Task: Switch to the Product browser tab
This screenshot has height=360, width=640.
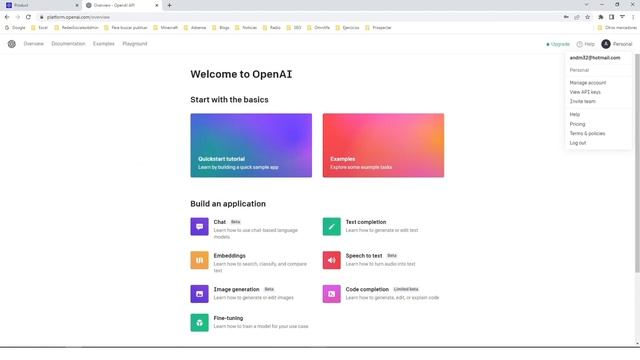Action: tap(41, 5)
